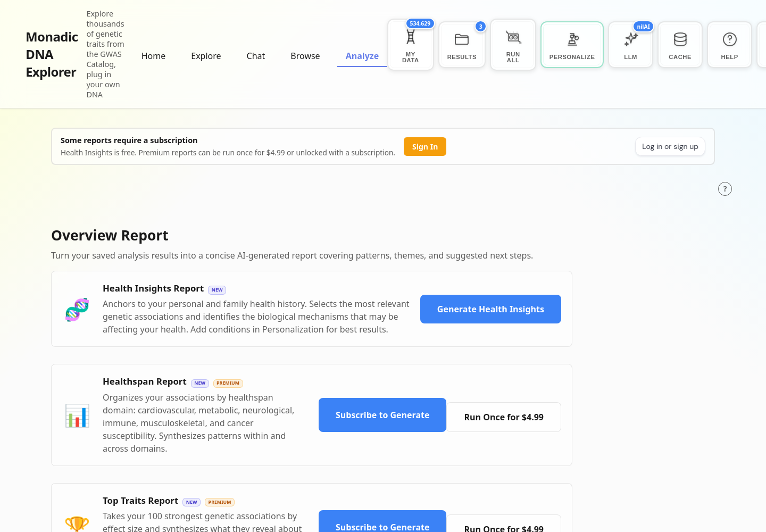Click Generate Health Insights button

tap(490, 309)
